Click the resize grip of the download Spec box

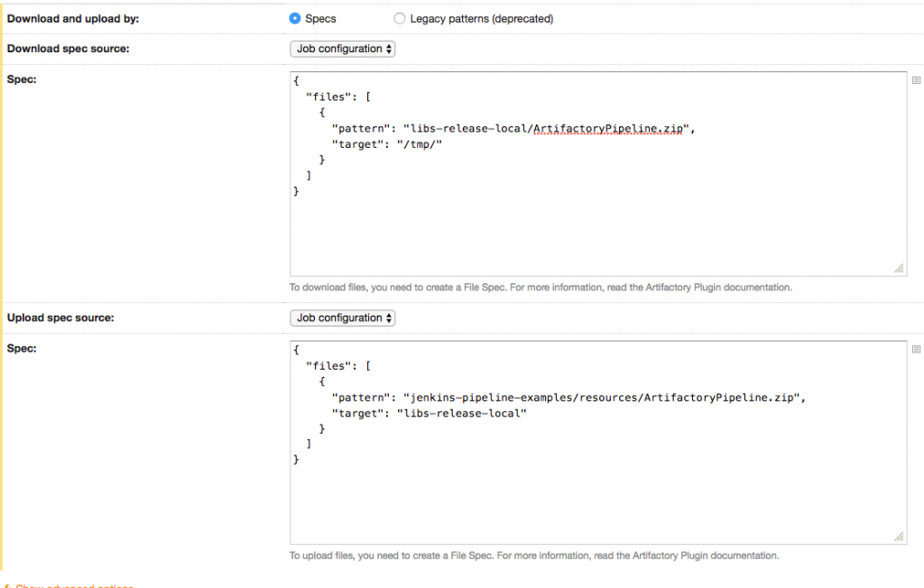(898, 268)
